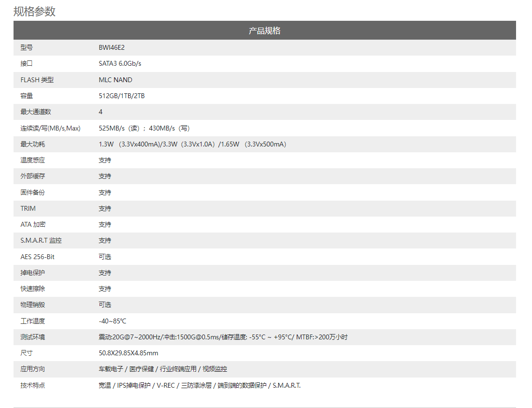The image size is (532, 408).
Task: Click 支持 in the 外部缓存 row
Action: click(105, 176)
